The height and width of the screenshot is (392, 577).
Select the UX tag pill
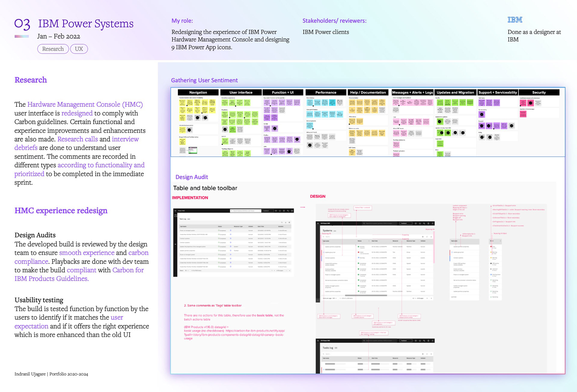pos(79,49)
